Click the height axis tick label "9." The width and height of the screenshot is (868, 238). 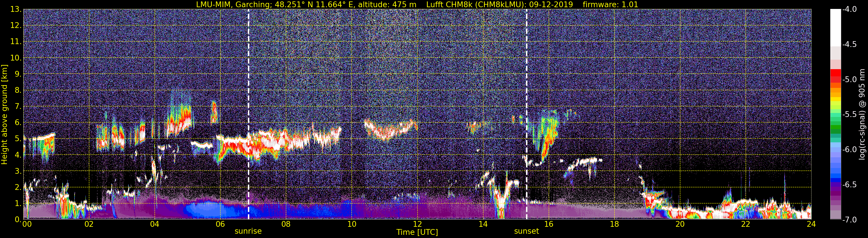pos(18,74)
